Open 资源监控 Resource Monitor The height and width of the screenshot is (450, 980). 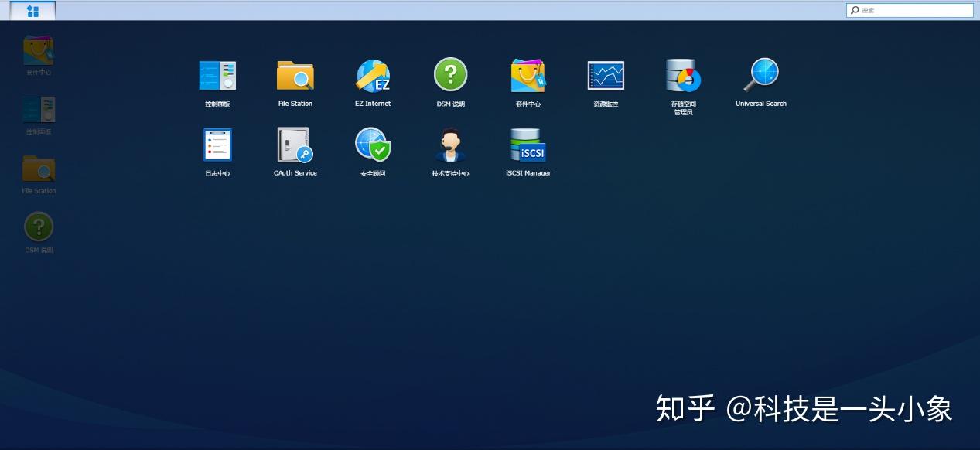point(606,75)
